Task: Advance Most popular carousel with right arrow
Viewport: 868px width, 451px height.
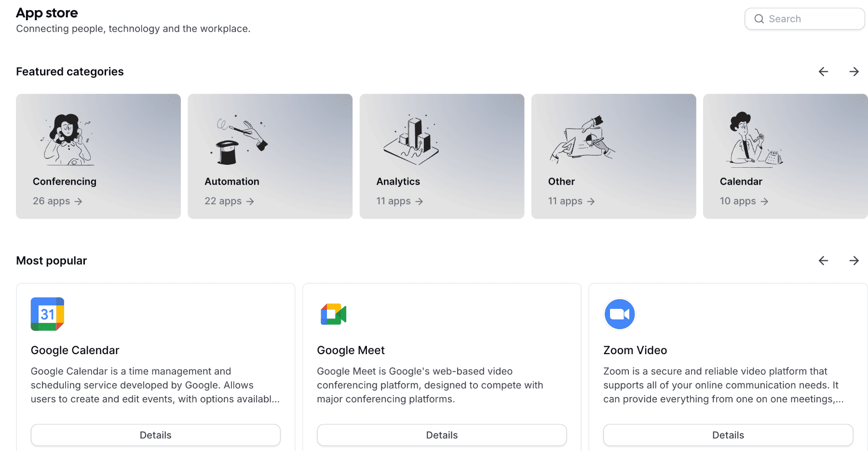Action: pyautogui.click(x=854, y=260)
